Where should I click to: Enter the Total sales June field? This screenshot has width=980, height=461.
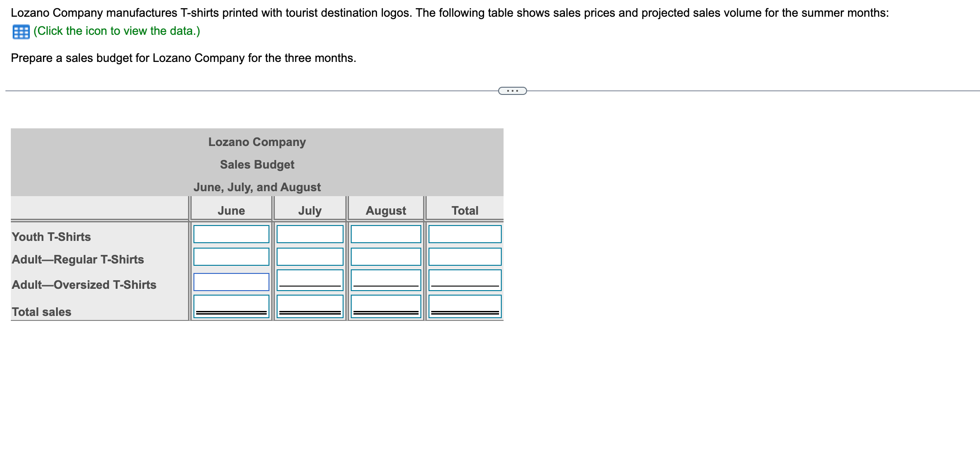click(231, 306)
